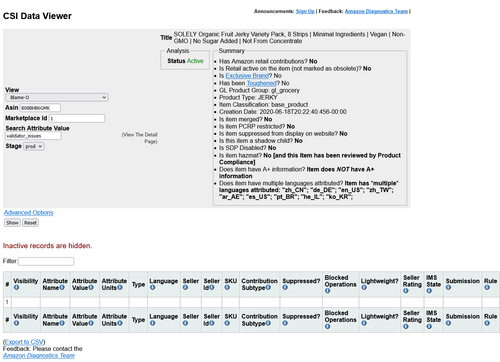Click Suppressed? info icon in lower header row
This screenshot has width=500, height=362.
pos(285,323)
